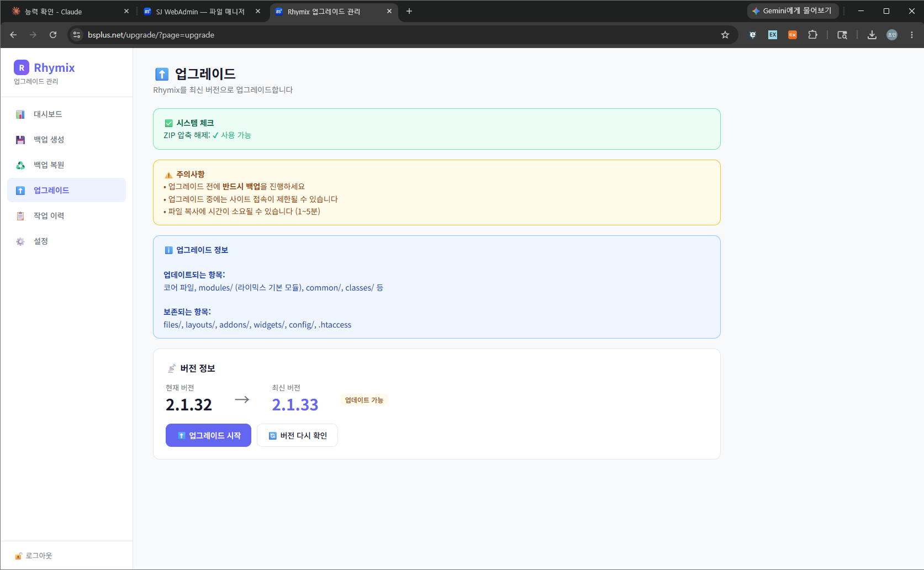Go to 백업 생성 in the sidebar
This screenshot has width=924, height=570.
[66, 140]
